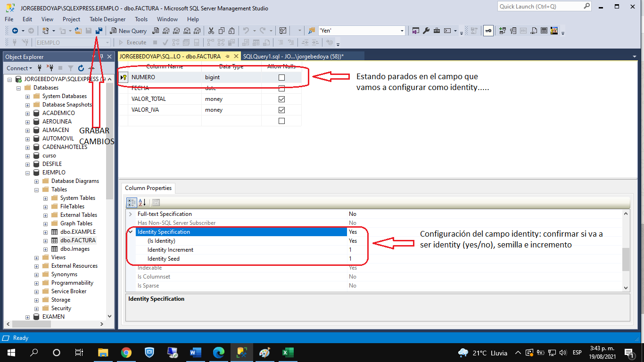
Task: Navigate backward with the blue back arrow
Action: [x=15, y=31]
